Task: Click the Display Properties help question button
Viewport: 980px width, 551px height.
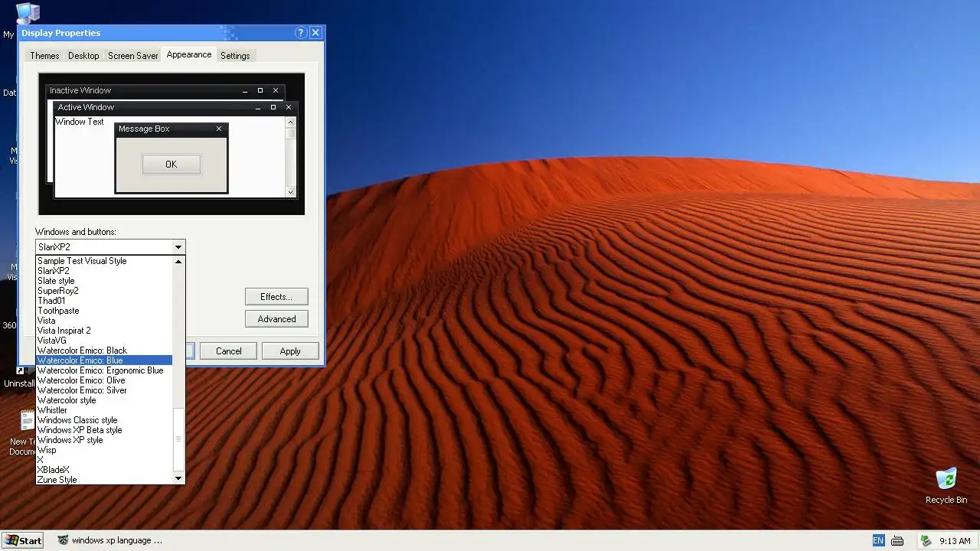Action: point(301,33)
